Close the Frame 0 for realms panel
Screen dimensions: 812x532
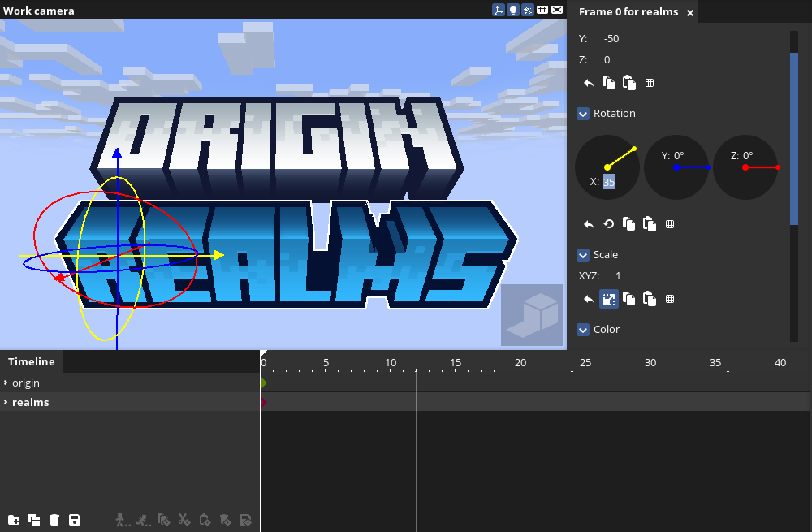[690, 13]
